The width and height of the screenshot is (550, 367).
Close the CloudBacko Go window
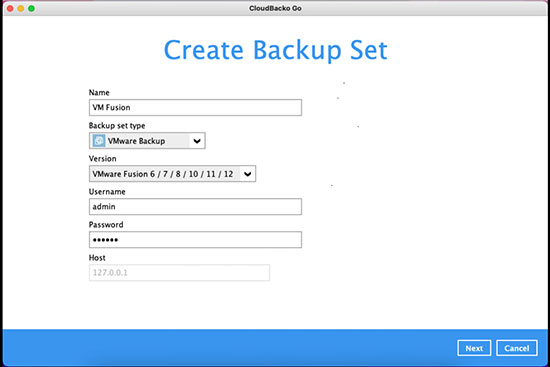pos(10,8)
